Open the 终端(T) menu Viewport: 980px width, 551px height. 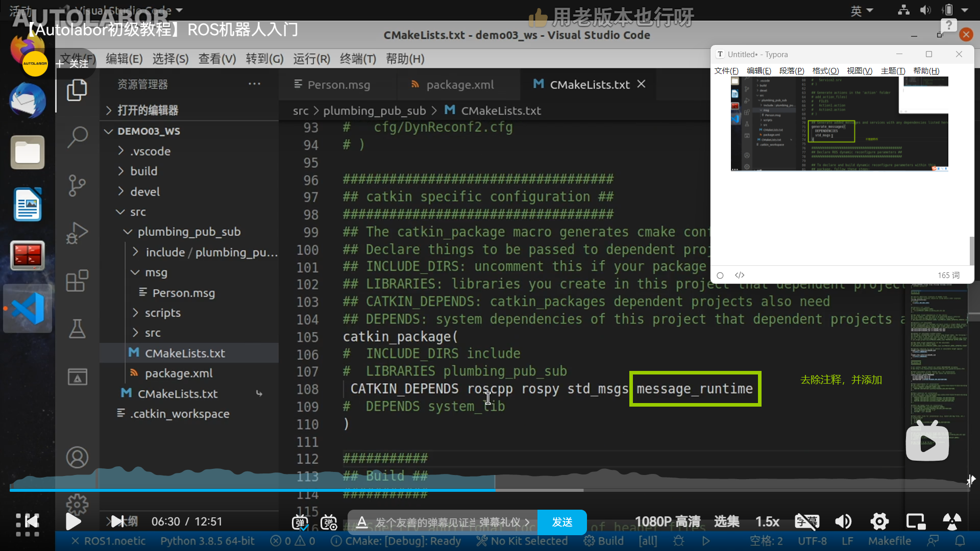coord(358,59)
